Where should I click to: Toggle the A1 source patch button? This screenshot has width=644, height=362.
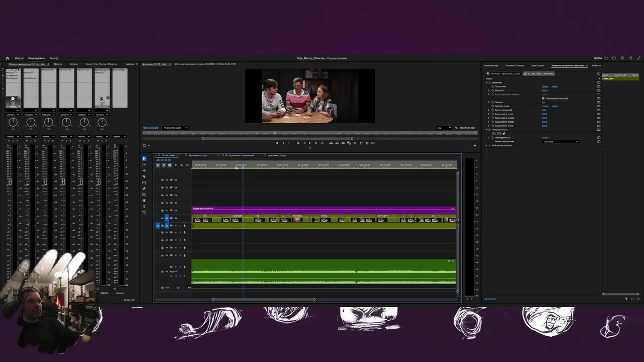click(157, 226)
